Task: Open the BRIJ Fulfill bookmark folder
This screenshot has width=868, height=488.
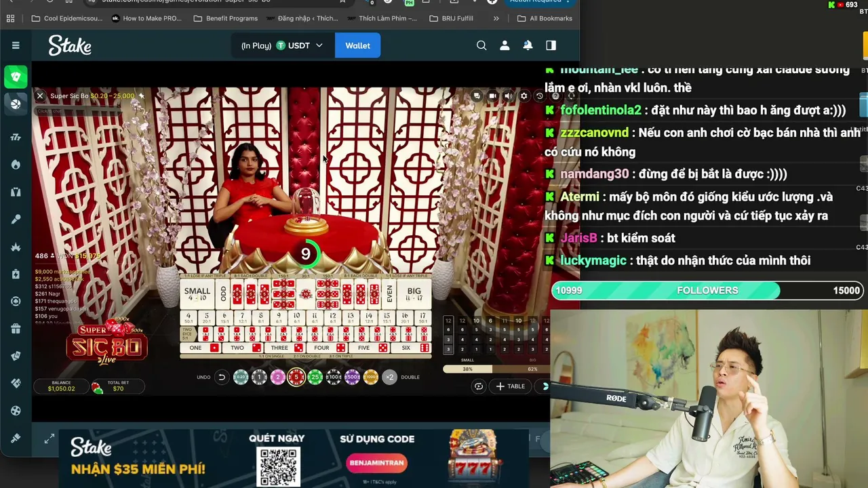Action: [451, 18]
